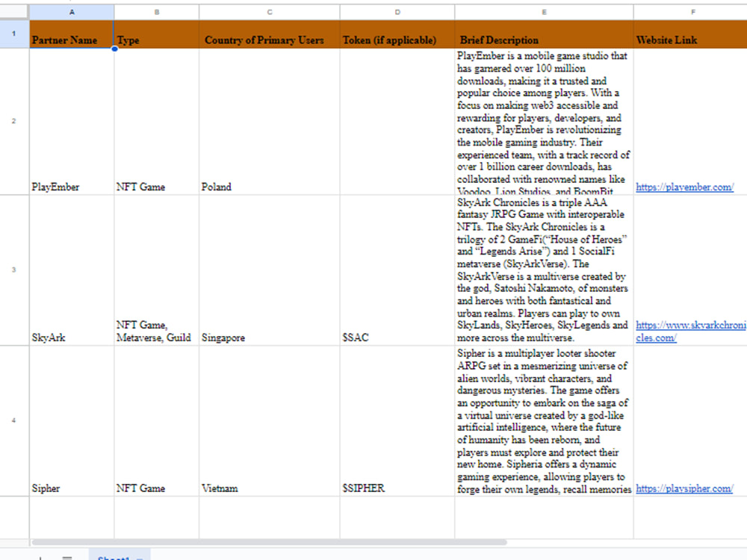This screenshot has height=560, width=747.
Task: Click the "Type" header cell
Action: pyautogui.click(x=157, y=34)
